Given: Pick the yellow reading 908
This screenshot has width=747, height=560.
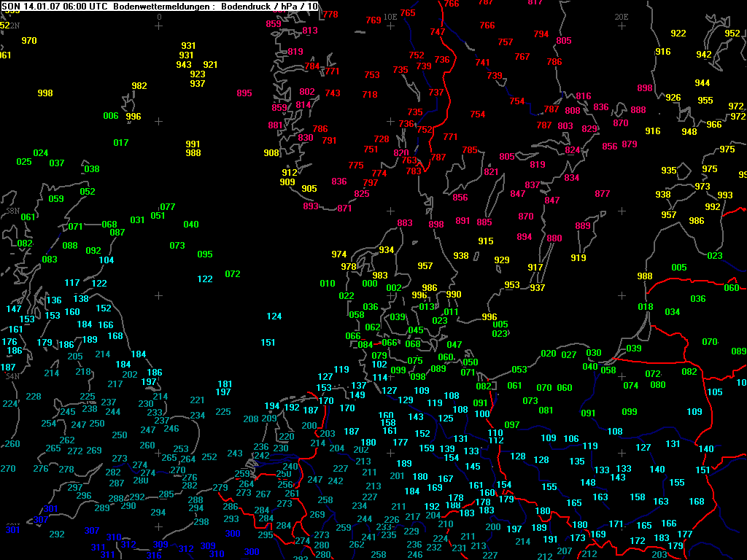Looking at the screenshot, I should coord(271,153).
